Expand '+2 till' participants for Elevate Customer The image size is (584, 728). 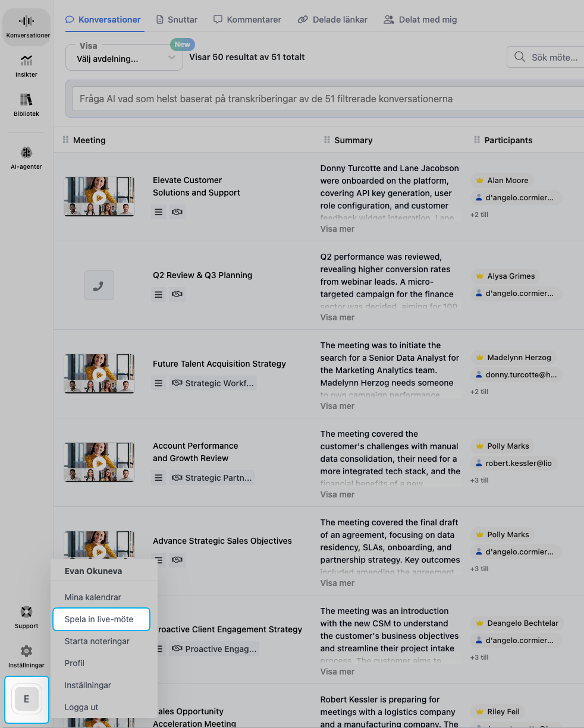coord(479,215)
